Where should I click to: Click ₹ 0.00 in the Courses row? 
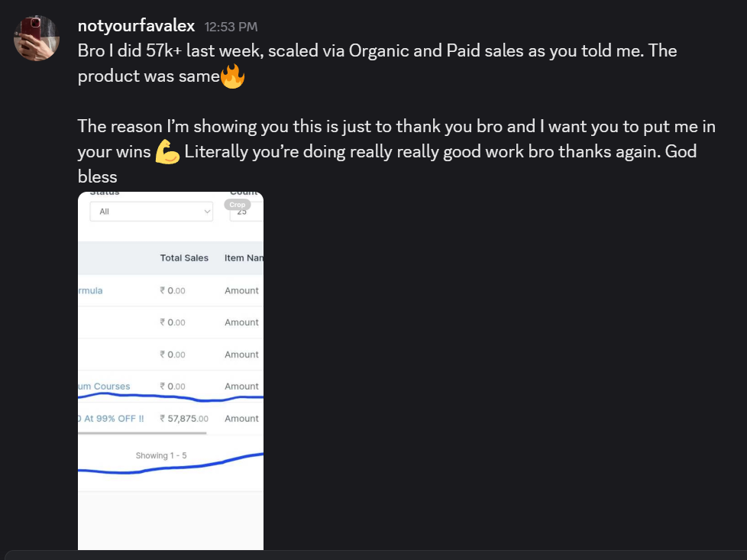pos(173,387)
